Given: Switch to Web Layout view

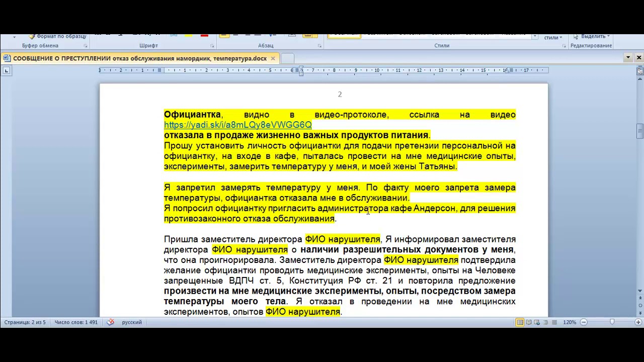Looking at the screenshot, I should pyautogui.click(x=537, y=322).
